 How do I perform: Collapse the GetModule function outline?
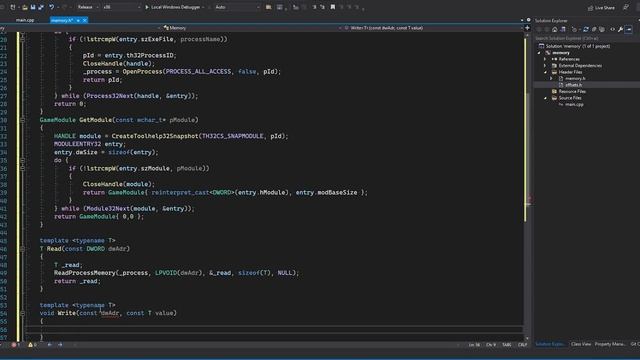coord(22,120)
